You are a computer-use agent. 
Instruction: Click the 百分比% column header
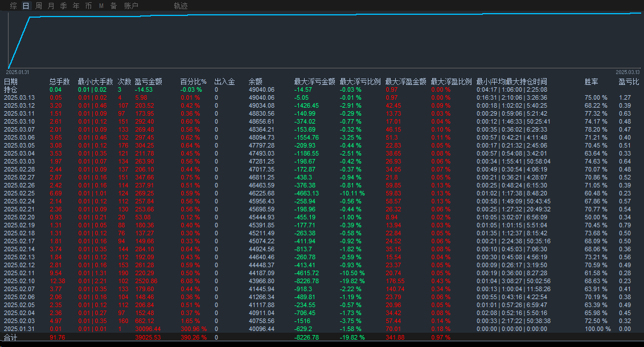pyautogui.click(x=194, y=81)
